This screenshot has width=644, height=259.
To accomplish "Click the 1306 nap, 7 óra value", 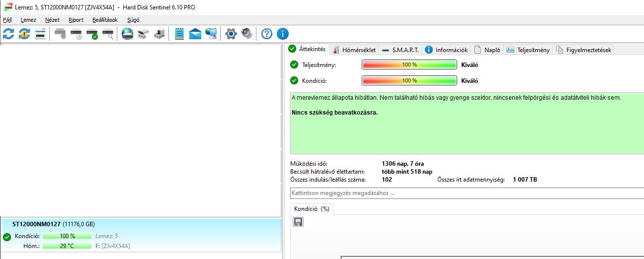I will [402, 164].
